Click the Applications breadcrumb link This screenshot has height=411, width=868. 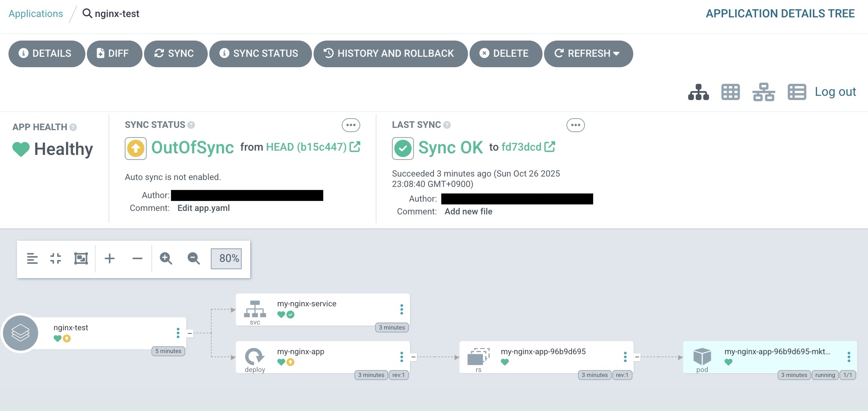(x=36, y=14)
